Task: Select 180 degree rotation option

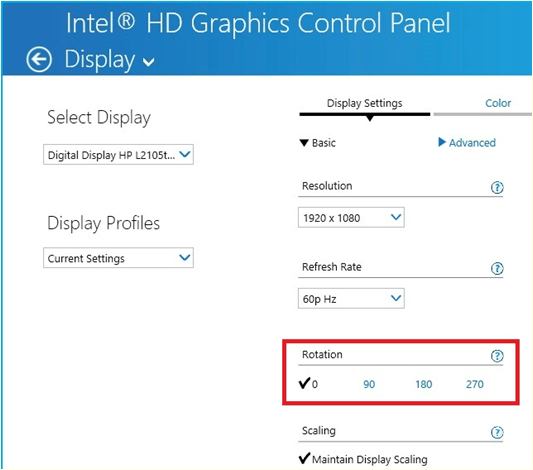Action: (424, 384)
